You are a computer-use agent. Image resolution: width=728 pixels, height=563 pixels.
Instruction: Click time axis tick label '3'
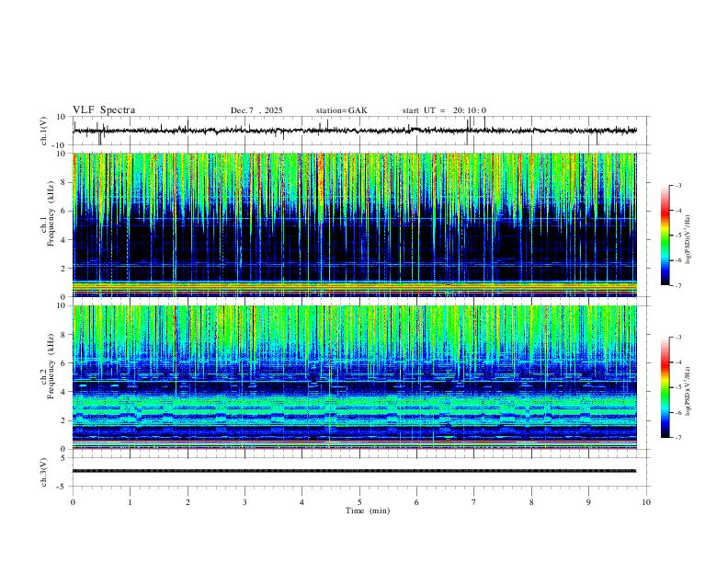(x=245, y=502)
